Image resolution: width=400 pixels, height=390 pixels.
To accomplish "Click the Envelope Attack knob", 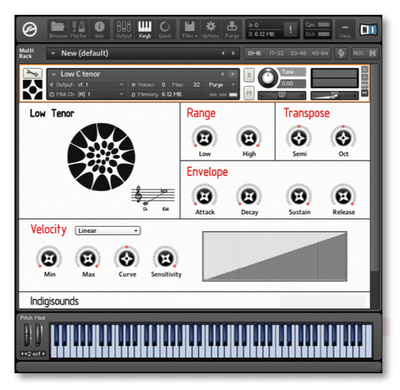I will 205,196.
